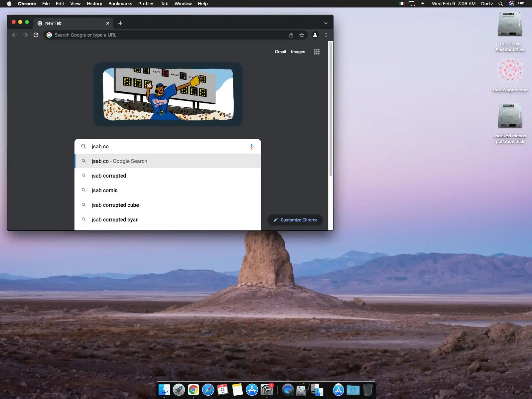Open the Google apps grid

pyautogui.click(x=317, y=52)
